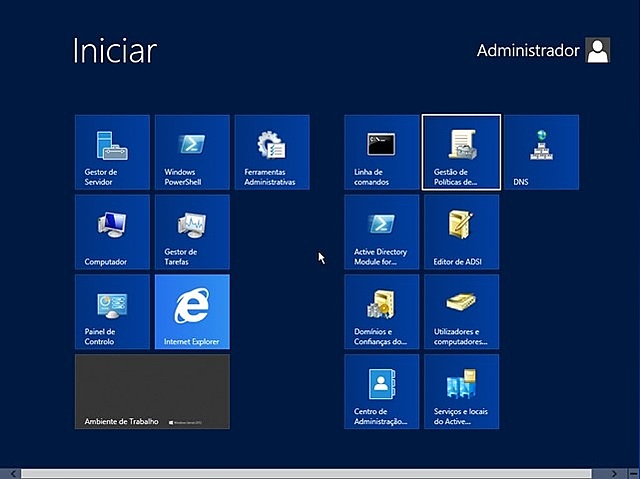Launch Gestor de Tarefas tile
640x479 pixels.
(x=192, y=232)
